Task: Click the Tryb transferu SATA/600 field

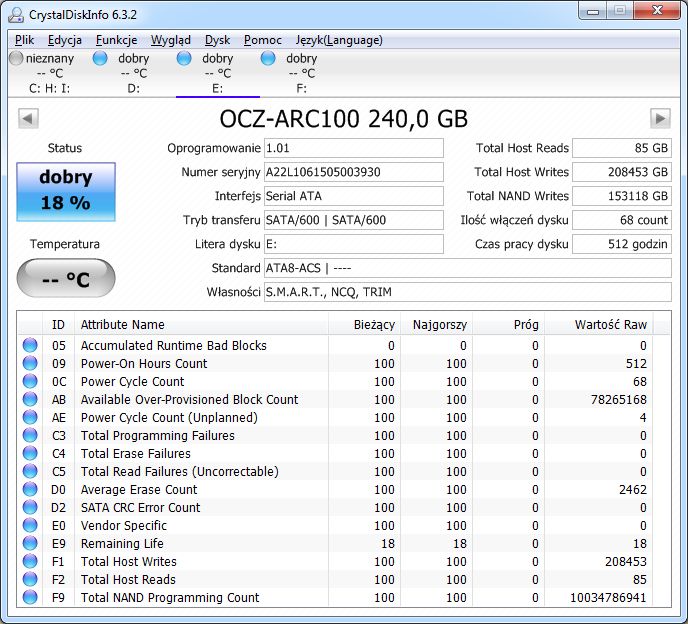Action: tap(354, 220)
